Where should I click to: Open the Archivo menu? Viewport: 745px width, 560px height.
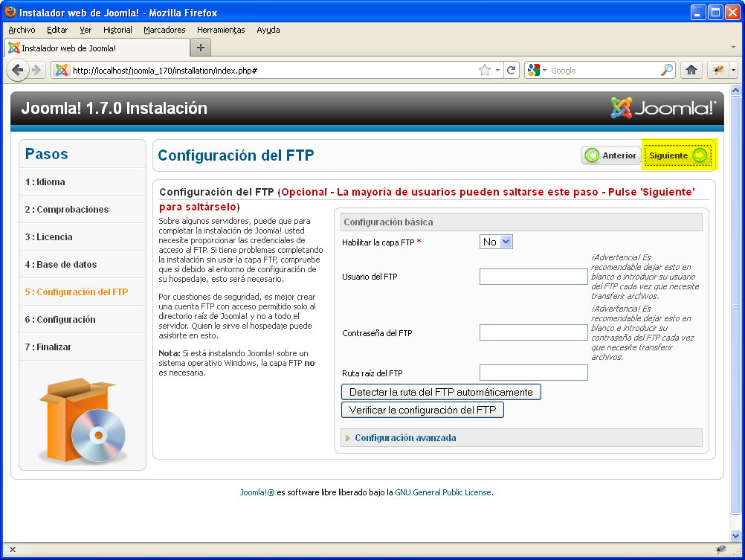click(22, 30)
